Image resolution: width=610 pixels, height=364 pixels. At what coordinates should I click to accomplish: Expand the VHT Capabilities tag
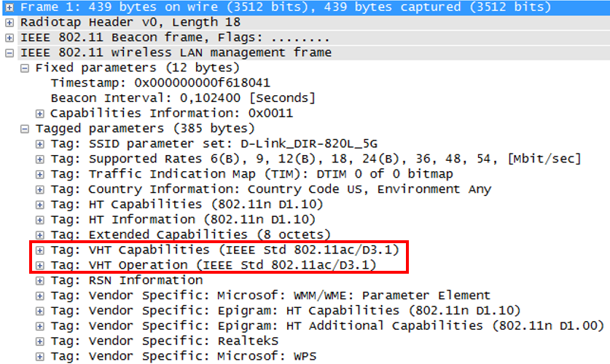coord(40,250)
